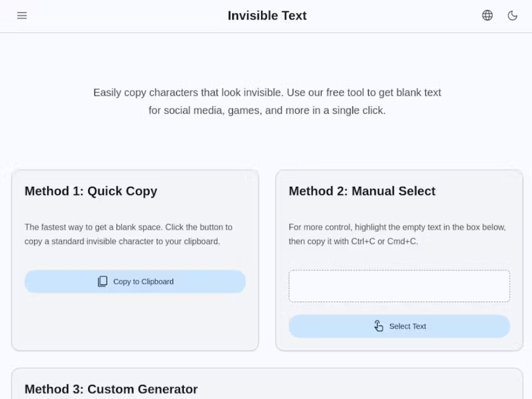Click the 'For more control, highlight' sentence
Viewport: 532px width, 399px height.
tap(397, 227)
